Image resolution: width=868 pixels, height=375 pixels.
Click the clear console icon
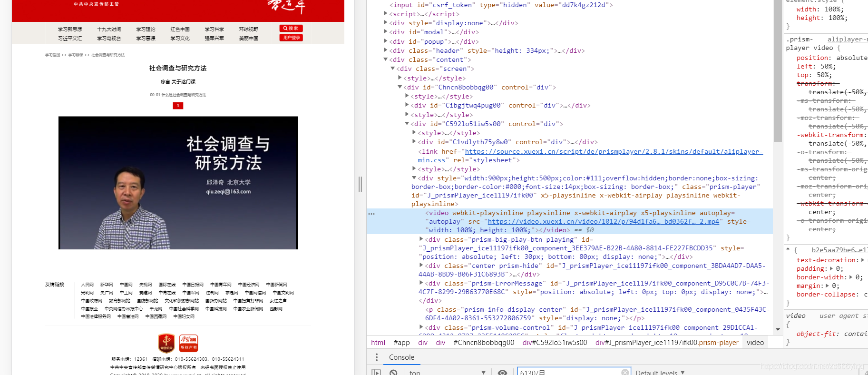[x=393, y=373]
